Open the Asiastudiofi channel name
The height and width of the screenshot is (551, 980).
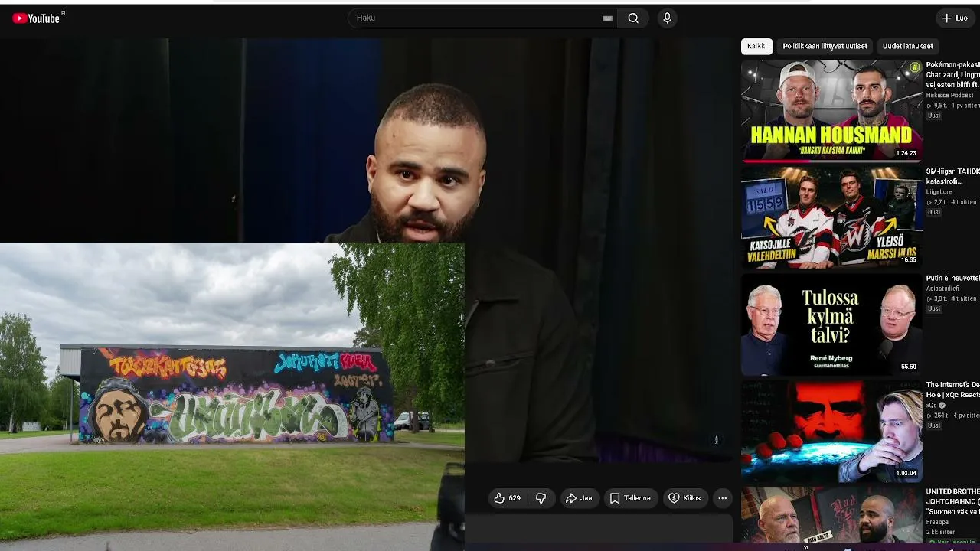tap(942, 289)
